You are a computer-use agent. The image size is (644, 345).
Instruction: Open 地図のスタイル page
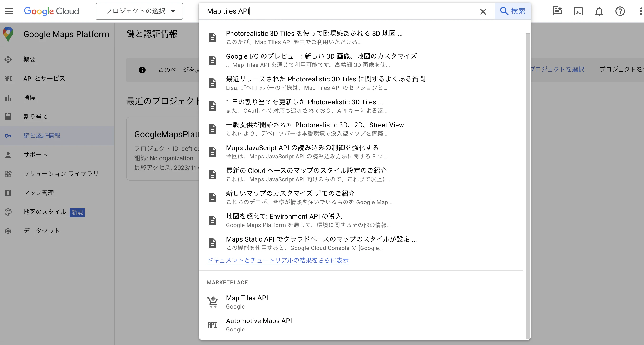(x=57, y=212)
